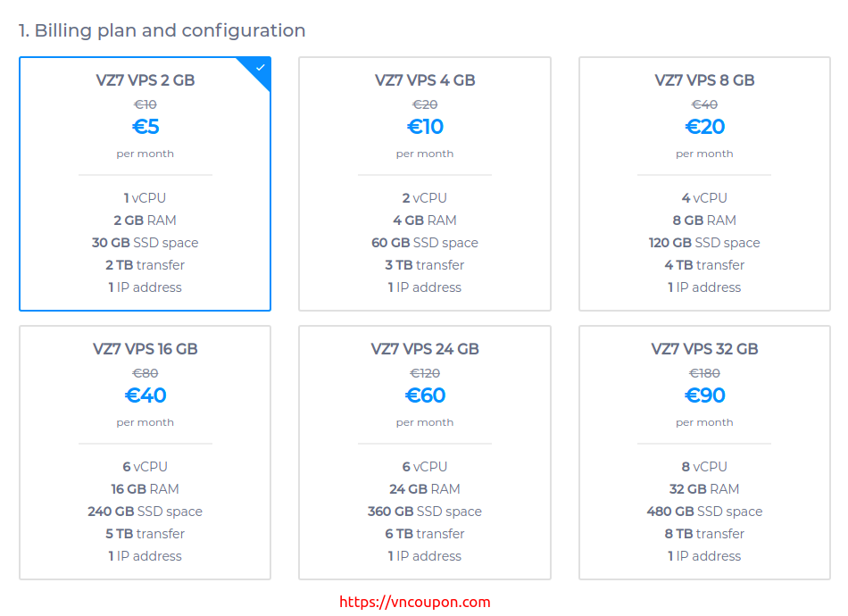The height and width of the screenshot is (616, 848).
Task: Click the Billing plan and configuration heading
Action: [162, 30]
